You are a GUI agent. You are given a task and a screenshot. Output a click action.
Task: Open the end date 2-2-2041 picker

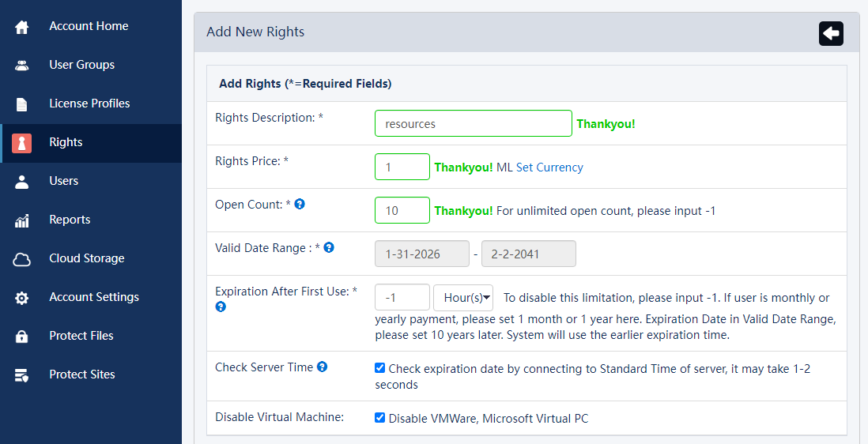(x=528, y=254)
